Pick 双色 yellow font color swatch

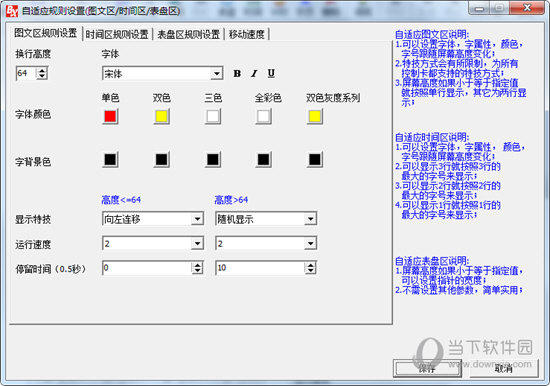tap(161, 117)
